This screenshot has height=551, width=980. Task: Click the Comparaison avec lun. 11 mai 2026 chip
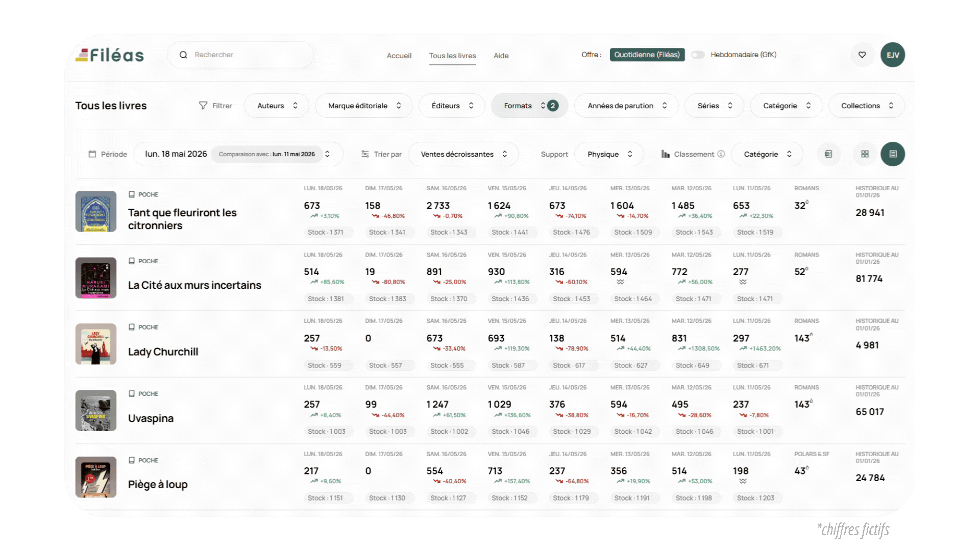point(267,154)
